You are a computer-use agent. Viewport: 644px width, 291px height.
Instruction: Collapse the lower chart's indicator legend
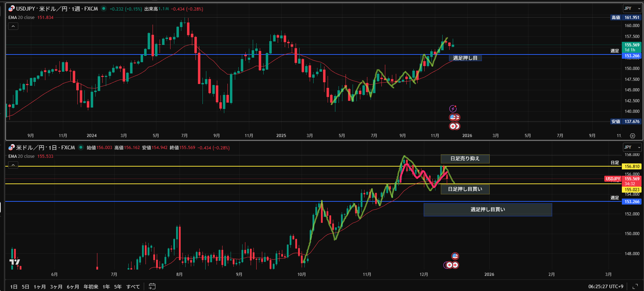[x=13, y=165]
